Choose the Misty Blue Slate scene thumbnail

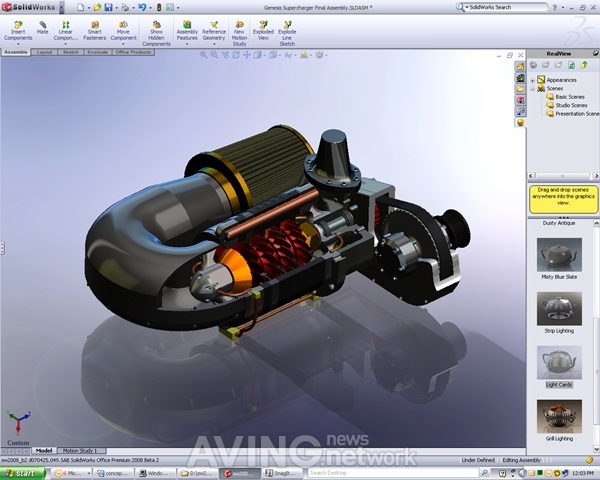tap(559, 255)
